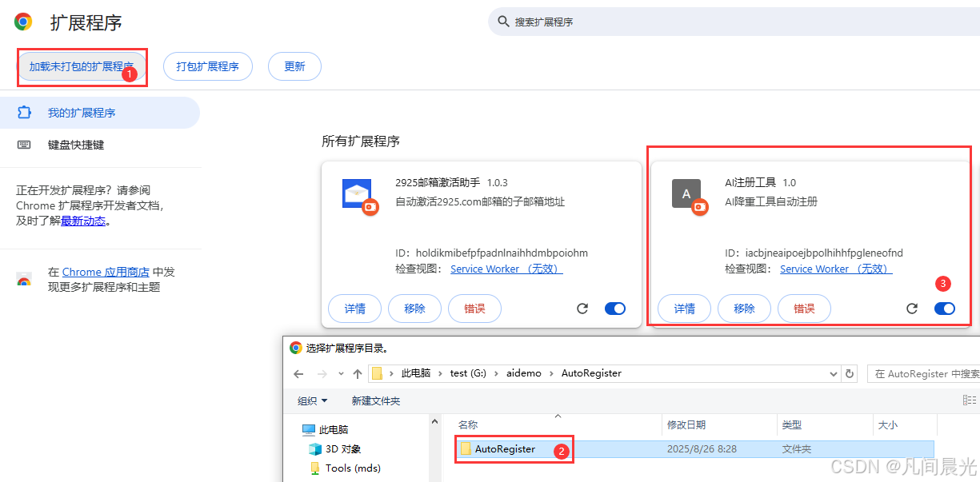980x482 pixels.
Task: Click the forward arrow in folder dialog
Action: [322, 373]
